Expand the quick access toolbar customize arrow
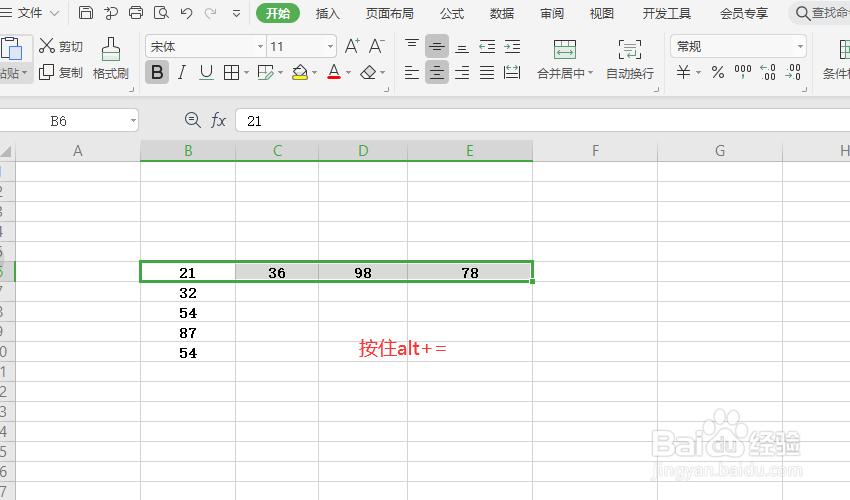Screen dimensions: 850x500 236,13
